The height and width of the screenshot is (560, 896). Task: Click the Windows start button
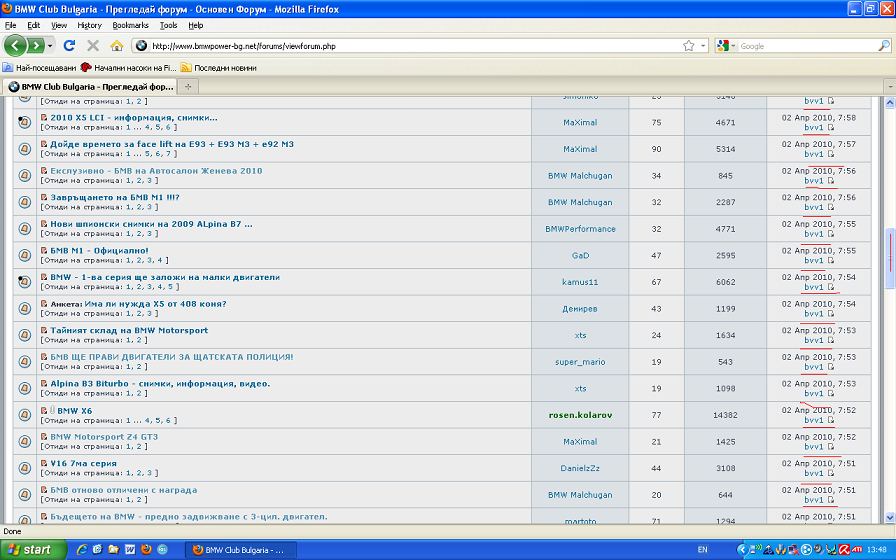coord(34,550)
